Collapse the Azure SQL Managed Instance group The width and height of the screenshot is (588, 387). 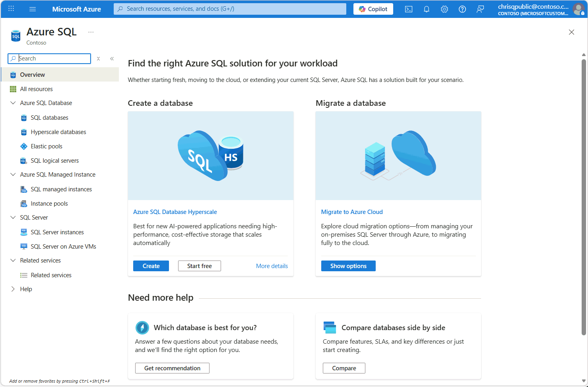(13, 175)
